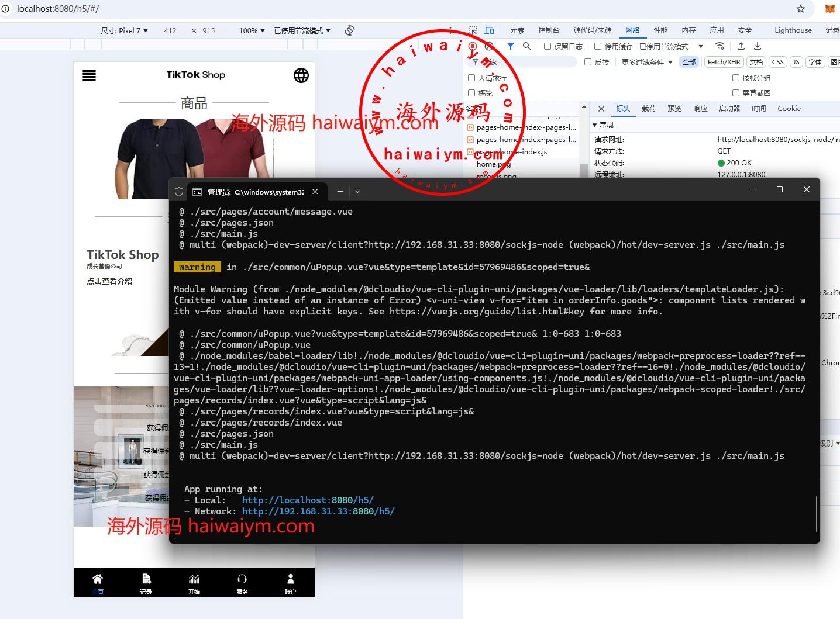The image size is (840, 619).
Task: Expand the 100% zoom dropdown
Action: (x=252, y=30)
